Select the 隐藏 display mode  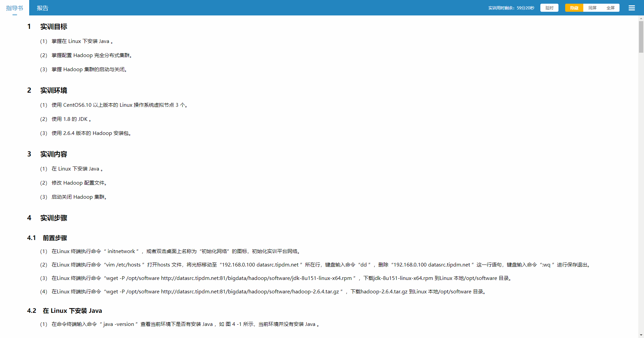[574, 8]
